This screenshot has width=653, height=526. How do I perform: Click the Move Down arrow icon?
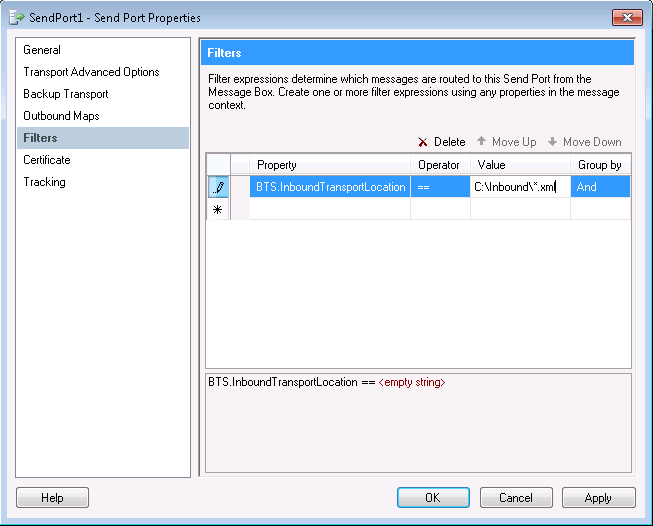552,142
